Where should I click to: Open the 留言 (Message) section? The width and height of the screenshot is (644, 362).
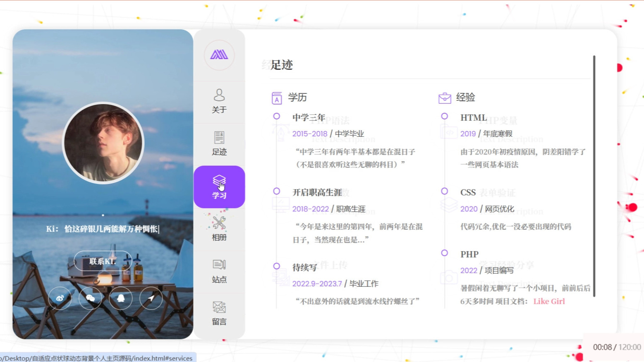coord(219,314)
